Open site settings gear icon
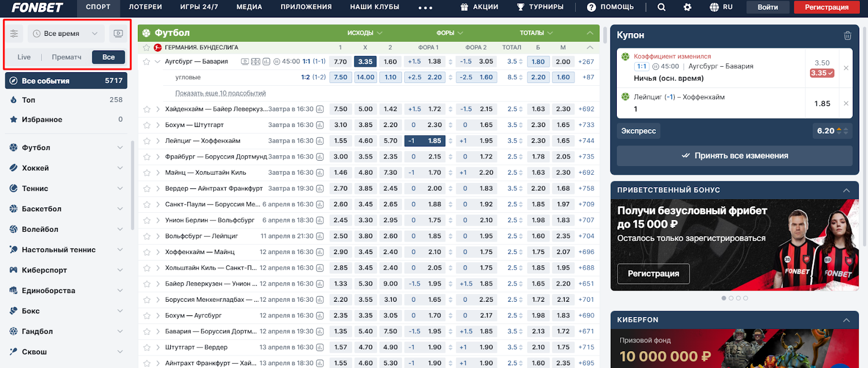 (x=687, y=7)
